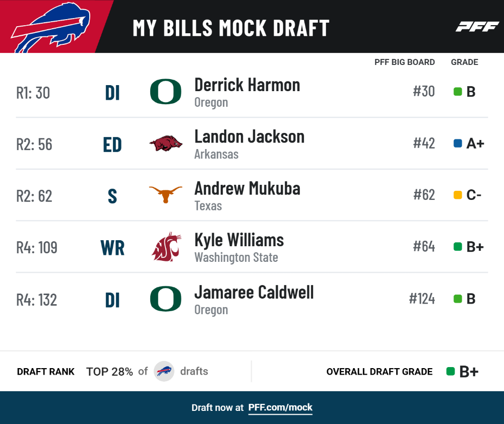The image size is (504, 424).
Task: Click small Bills icon in draft rank
Action: [164, 371]
